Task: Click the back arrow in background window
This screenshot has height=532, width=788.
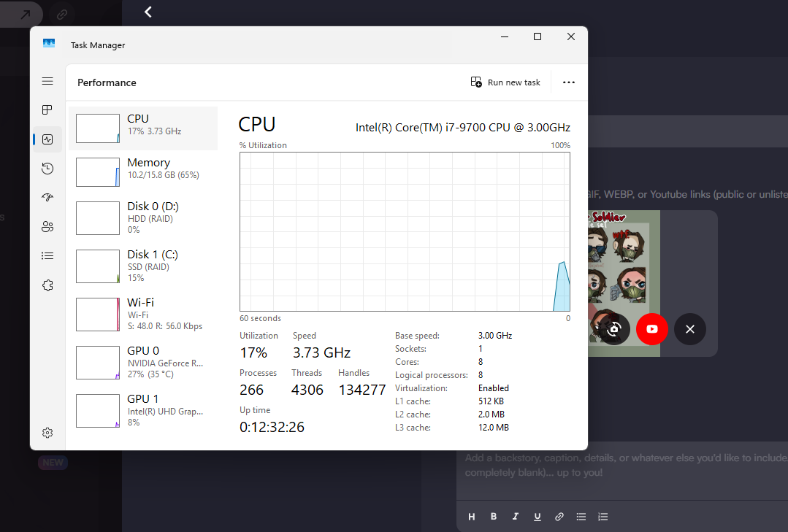Action: tap(148, 12)
